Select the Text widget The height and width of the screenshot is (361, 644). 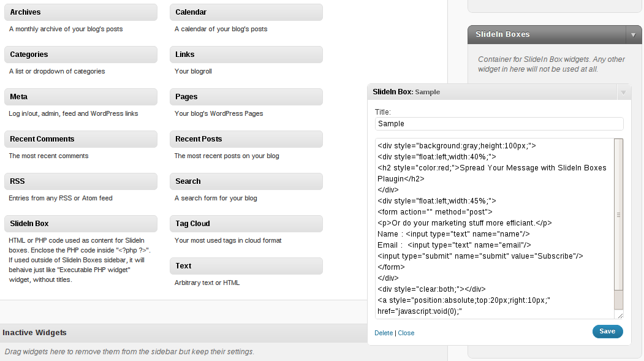click(246, 266)
